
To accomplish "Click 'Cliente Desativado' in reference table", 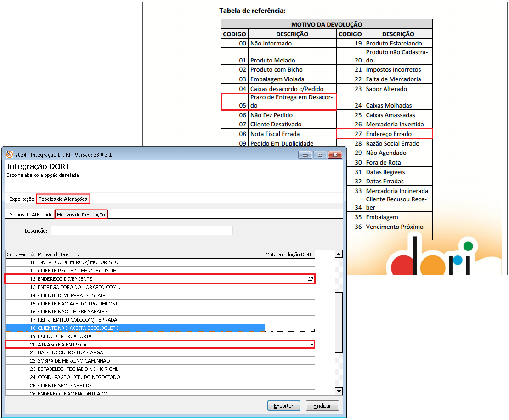I will [276, 125].
